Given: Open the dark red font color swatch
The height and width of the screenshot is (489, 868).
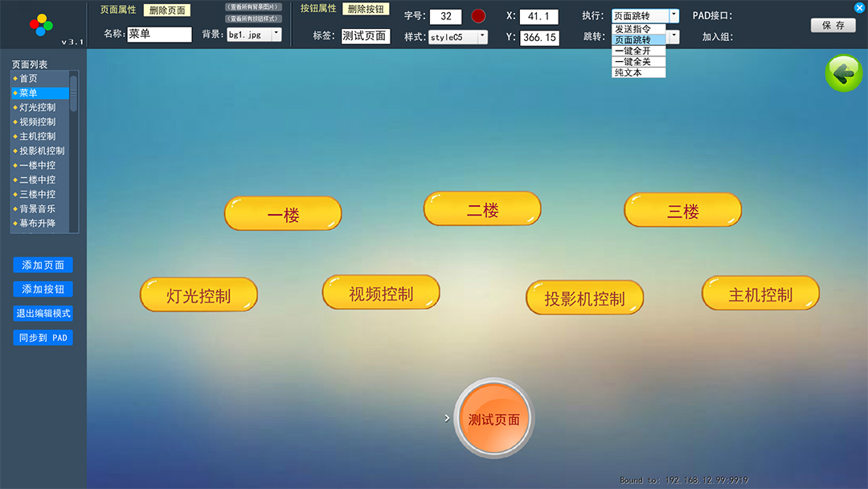Looking at the screenshot, I should pyautogui.click(x=478, y=16).
